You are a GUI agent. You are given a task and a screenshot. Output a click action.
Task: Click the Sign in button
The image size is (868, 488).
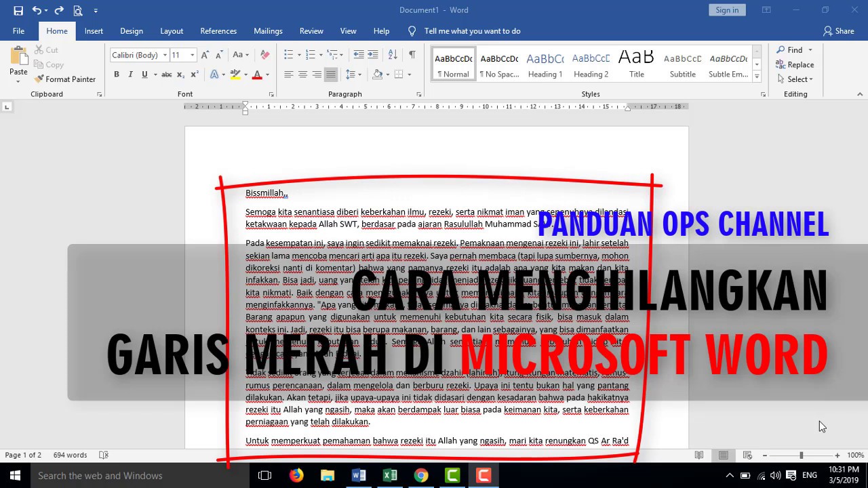click(727, 10)
